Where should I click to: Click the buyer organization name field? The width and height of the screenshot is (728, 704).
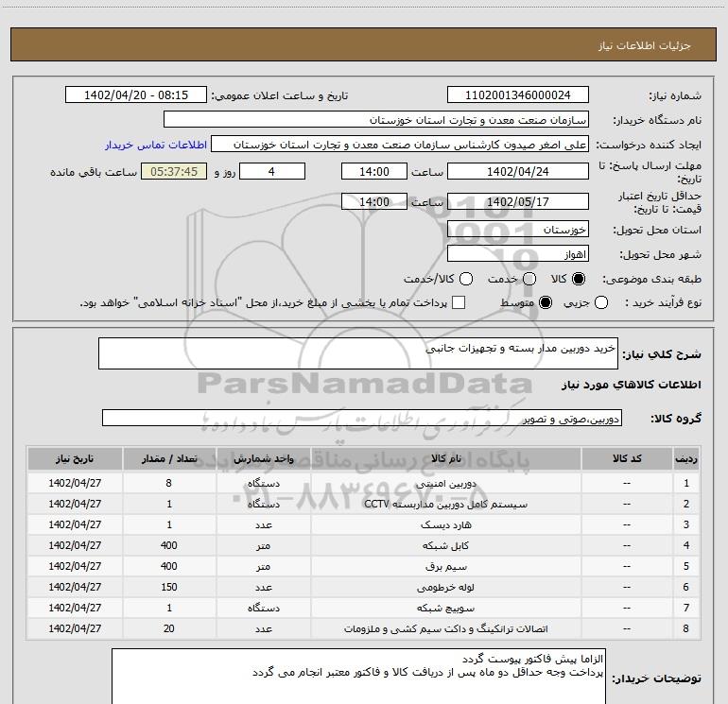[x=376, y=120]
